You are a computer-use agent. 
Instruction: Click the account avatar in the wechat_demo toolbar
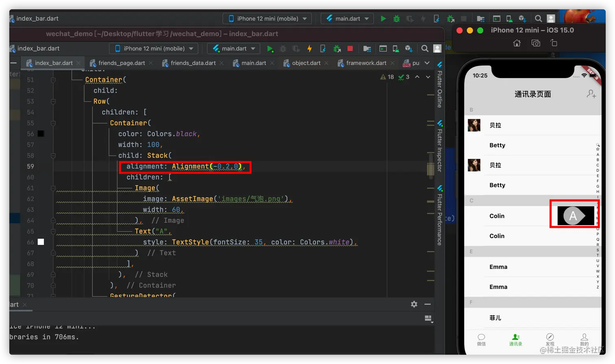(x=437, y=49)
